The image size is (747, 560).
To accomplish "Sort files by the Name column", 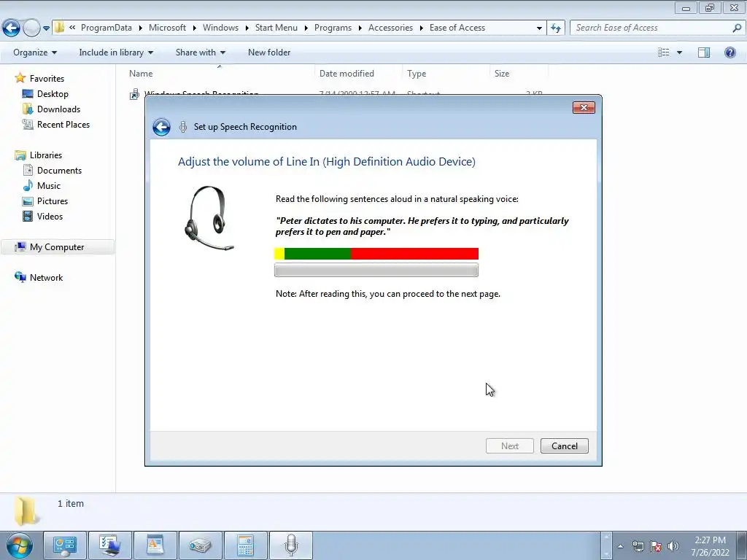I will point(219,74).
